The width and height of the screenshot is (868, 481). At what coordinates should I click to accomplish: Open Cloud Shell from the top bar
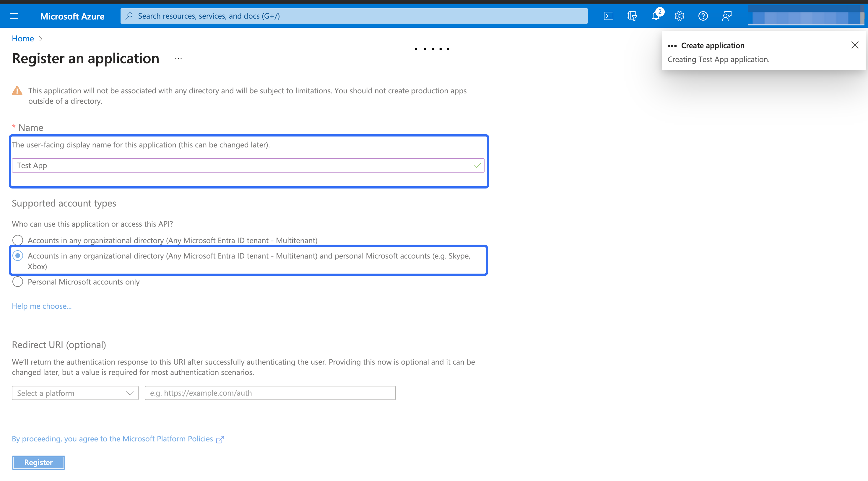tap(608, 16)
